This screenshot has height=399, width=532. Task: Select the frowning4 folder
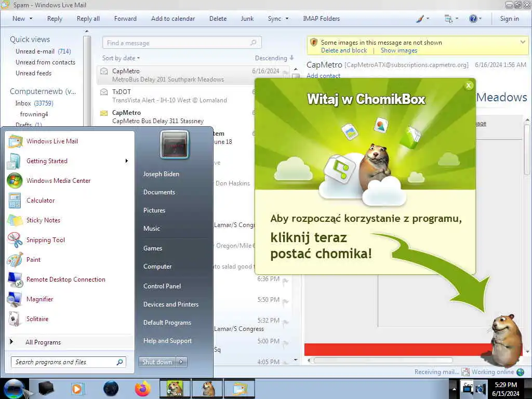click(34, 114)
